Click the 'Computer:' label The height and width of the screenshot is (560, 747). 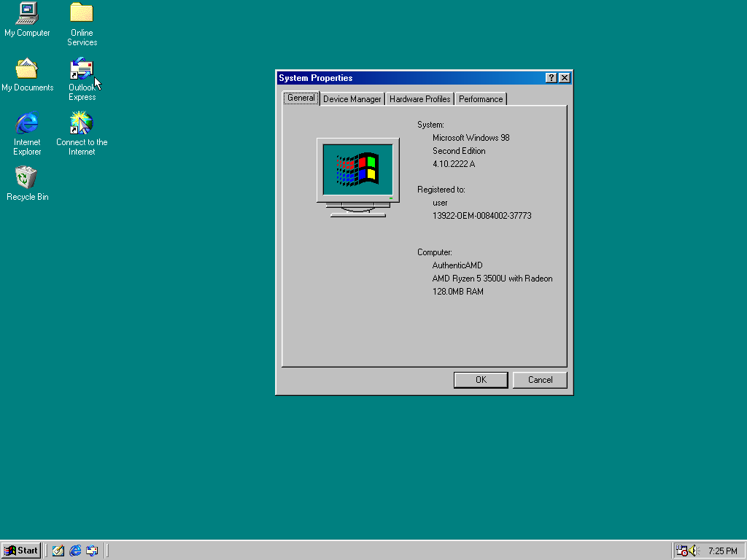pyautogui.click(x=435, y=252)
